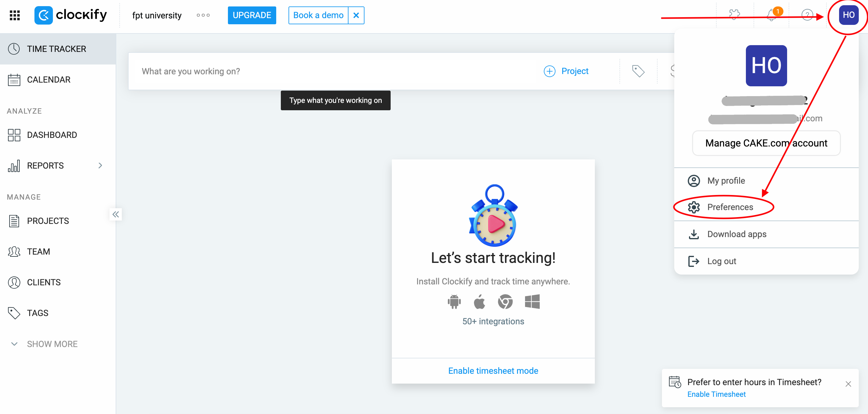
Task: Click Manage CAKE.com account button
Action: point(766,143)
